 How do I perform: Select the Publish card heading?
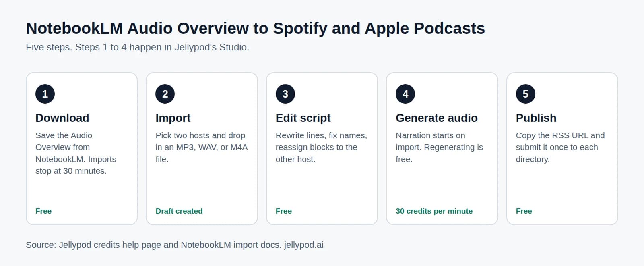536,118
